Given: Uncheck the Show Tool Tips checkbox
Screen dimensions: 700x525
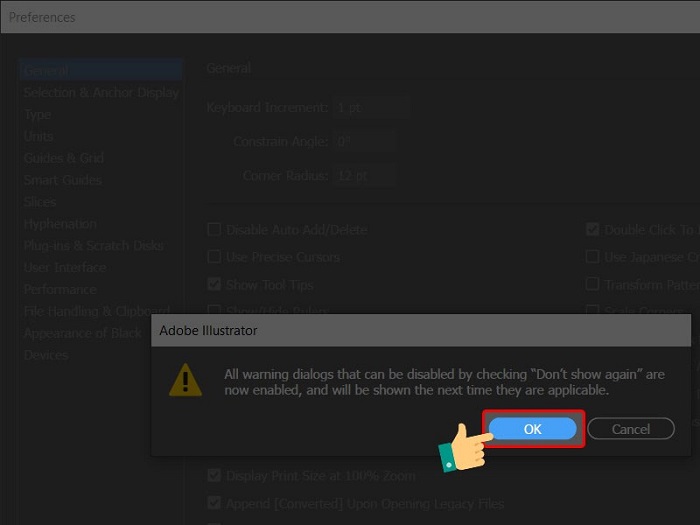Looking at the screenshot, I should tap(214, 285).
